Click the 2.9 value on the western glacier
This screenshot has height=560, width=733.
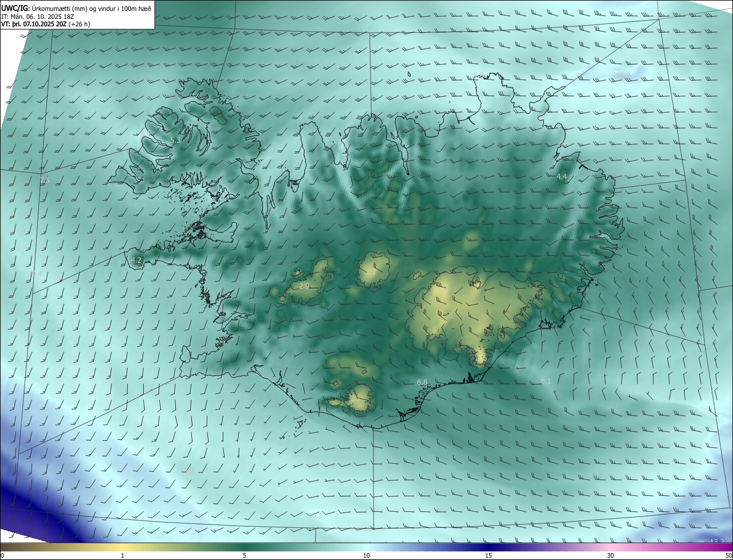304,286
